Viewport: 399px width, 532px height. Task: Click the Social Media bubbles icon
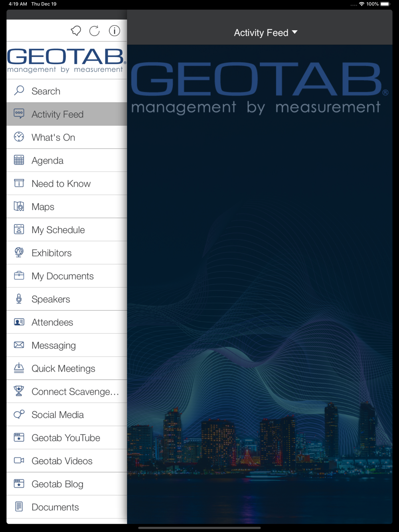coord(19,414)
